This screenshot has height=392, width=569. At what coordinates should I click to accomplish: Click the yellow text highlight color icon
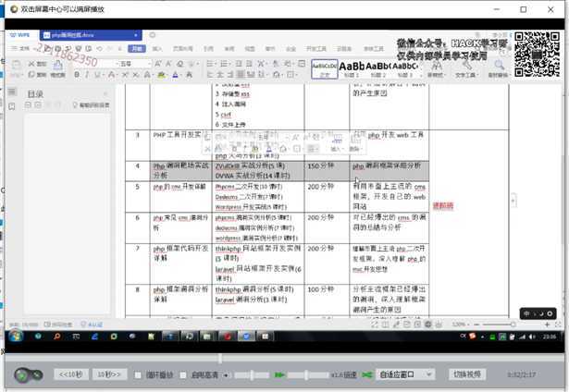(x=161, y=75)
